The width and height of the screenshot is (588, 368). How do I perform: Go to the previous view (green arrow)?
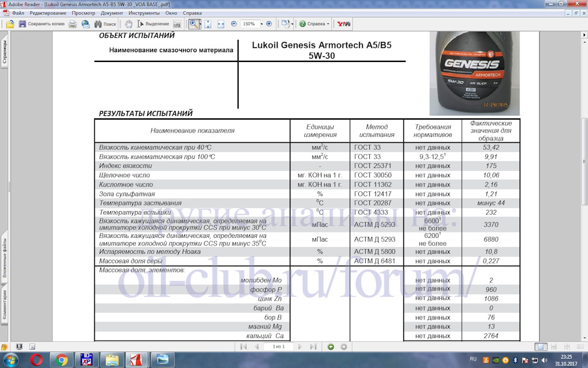[330, 347]
